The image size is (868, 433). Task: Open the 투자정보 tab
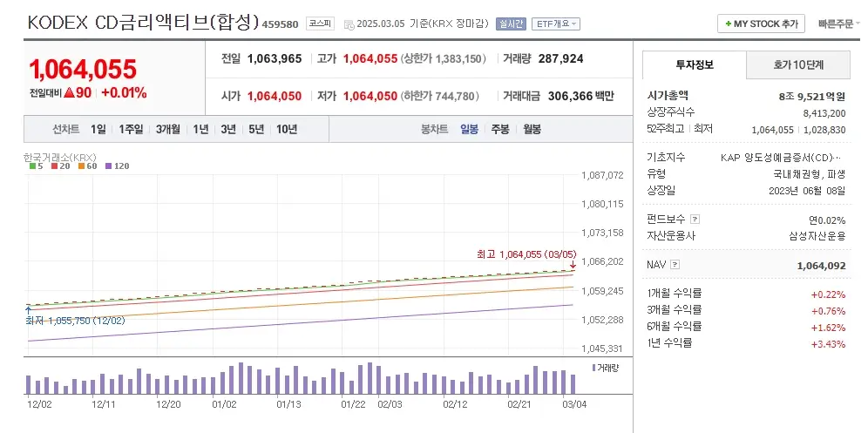pyautogui.click(x=694, y=64)
